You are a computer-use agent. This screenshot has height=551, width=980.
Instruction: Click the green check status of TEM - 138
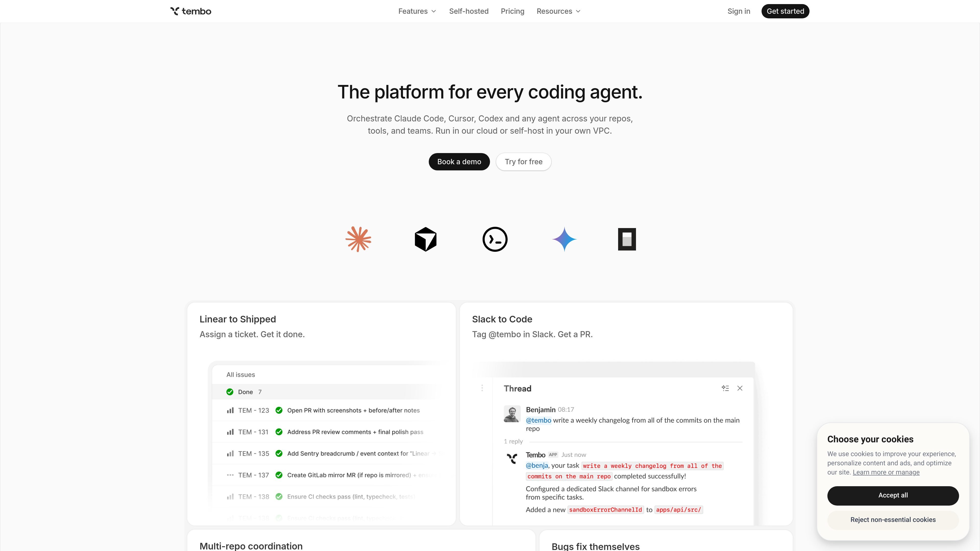click(279, 497)
